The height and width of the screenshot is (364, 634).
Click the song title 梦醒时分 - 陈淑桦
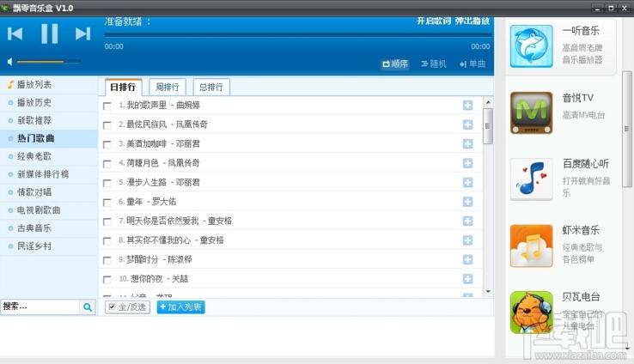point(159,259)
